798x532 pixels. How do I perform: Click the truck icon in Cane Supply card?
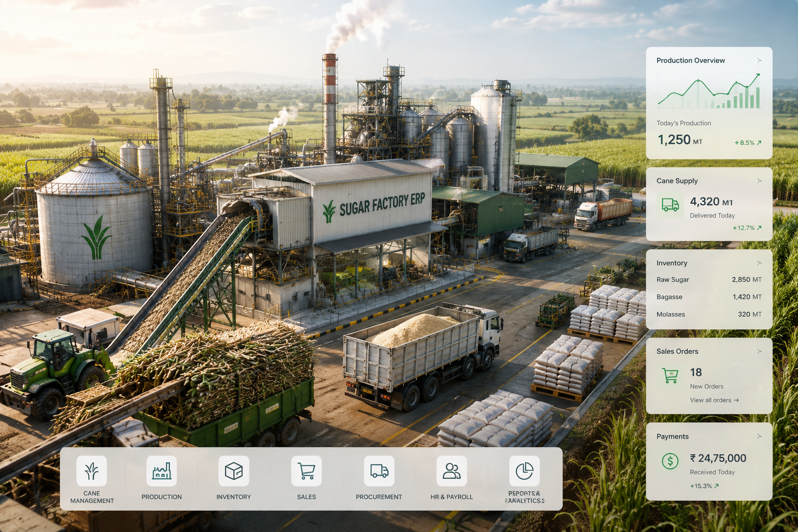(670, 205)
